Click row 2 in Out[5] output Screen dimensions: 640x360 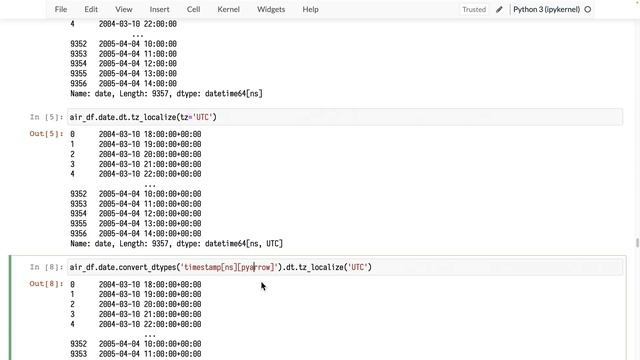tap(136, 154)
